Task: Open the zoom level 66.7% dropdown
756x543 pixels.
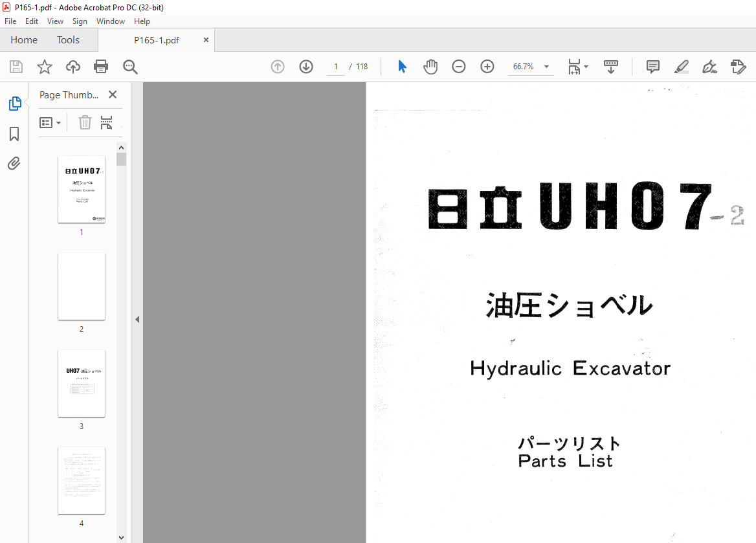Action: [x=547, y=67]
